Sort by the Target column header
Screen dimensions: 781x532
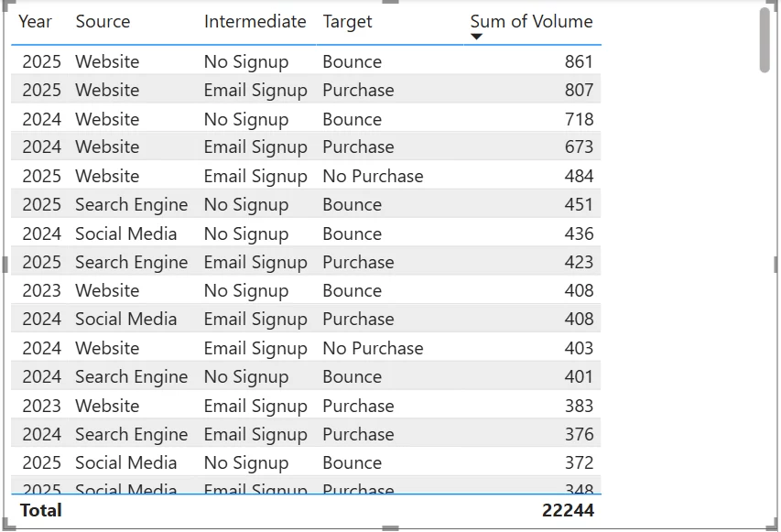347,22
